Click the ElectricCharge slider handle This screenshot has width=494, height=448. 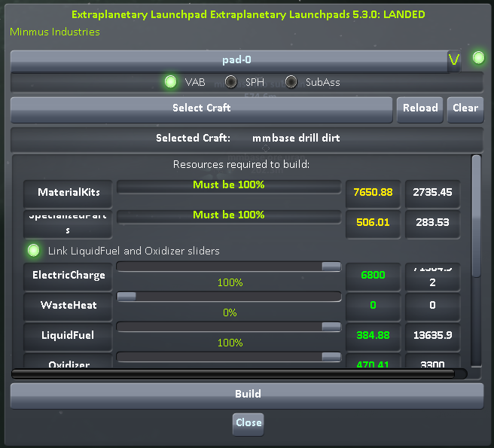331,267
